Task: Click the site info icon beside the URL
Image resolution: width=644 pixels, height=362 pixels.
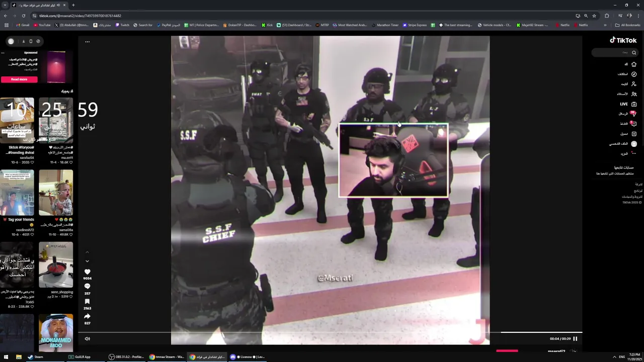Action: [34, 16]
